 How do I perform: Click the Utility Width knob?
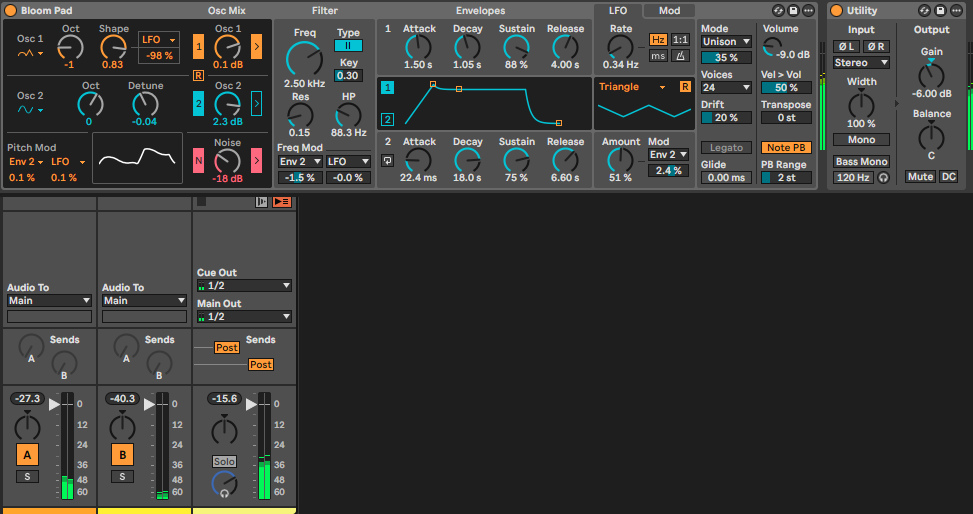861,105
